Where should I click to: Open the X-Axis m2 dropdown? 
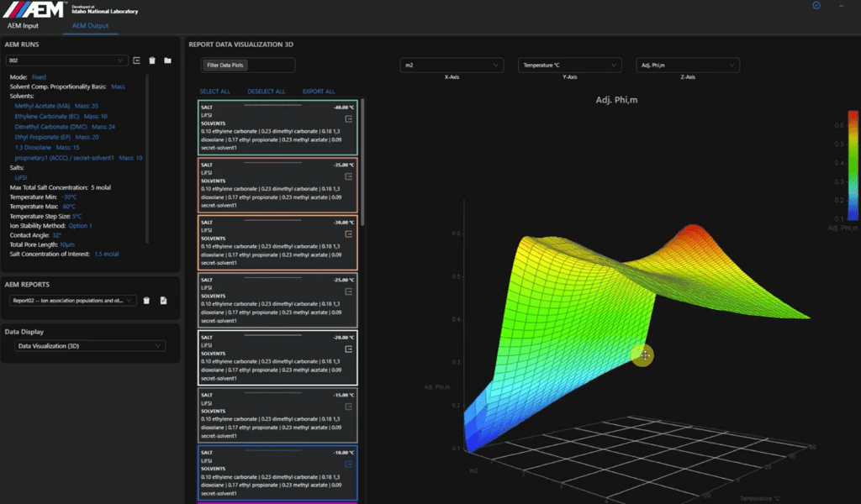pos(451,65)
